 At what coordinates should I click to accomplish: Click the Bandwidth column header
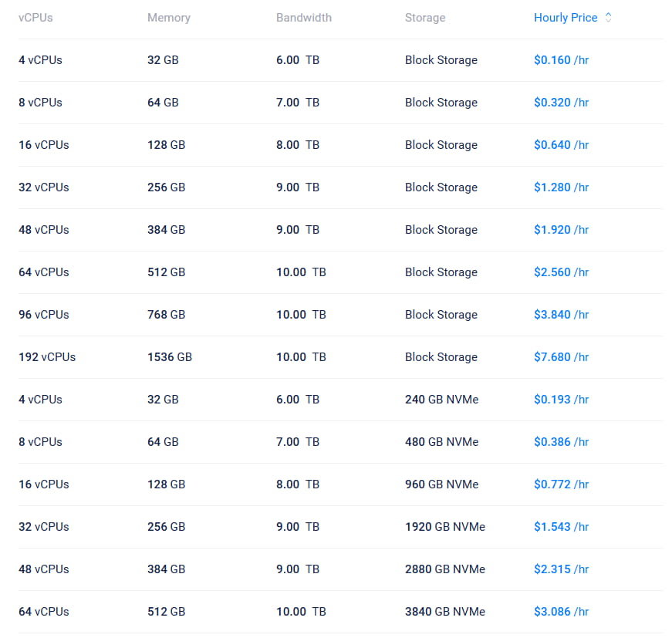[x=304, y=18]
